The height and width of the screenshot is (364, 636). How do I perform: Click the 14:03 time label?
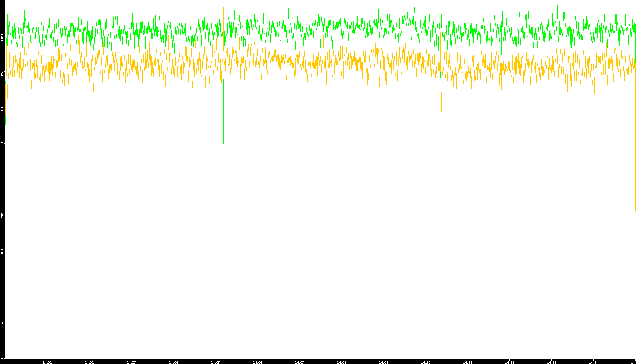tap(131, 362)
